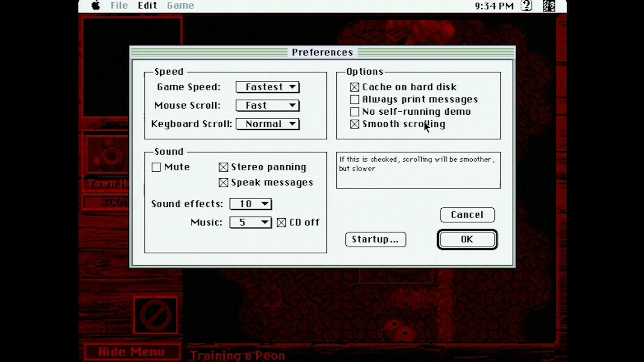Select the Music volume dropdown

click(x=250, y=222)
